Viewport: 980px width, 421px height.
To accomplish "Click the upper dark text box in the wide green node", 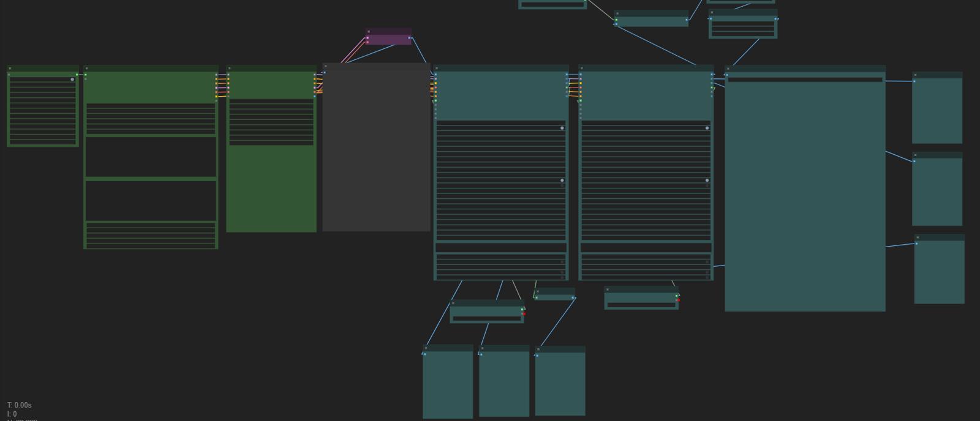I will click(x=151, y=157).
